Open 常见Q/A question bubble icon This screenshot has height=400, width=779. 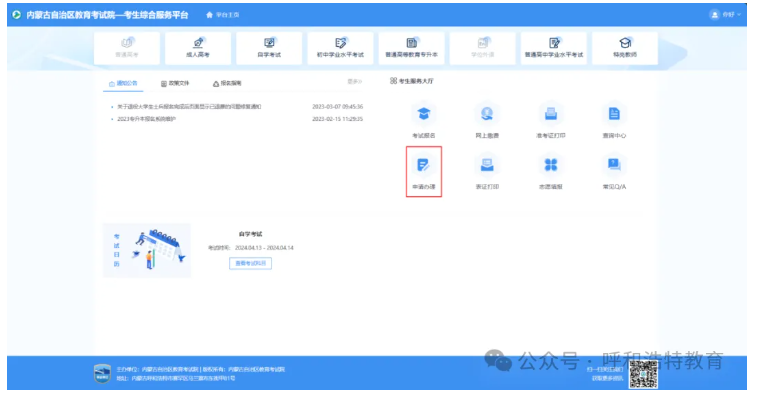click(x=614, y=165)
